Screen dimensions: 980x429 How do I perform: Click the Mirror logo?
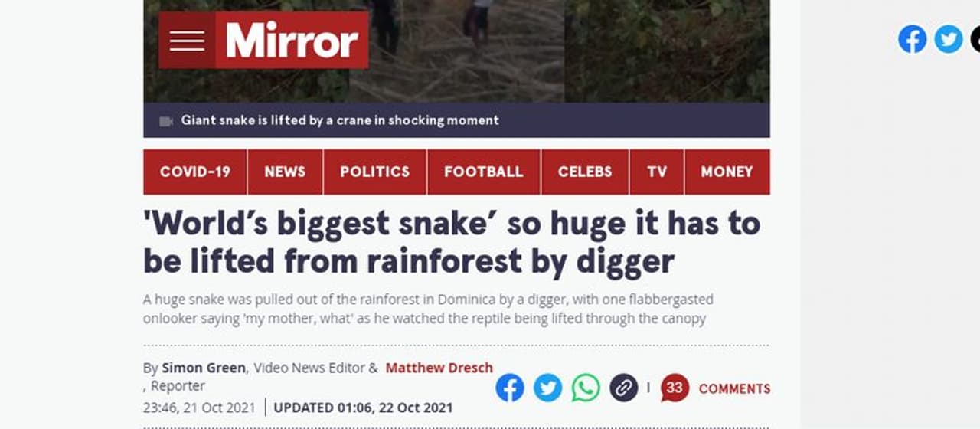pos(292,41)
